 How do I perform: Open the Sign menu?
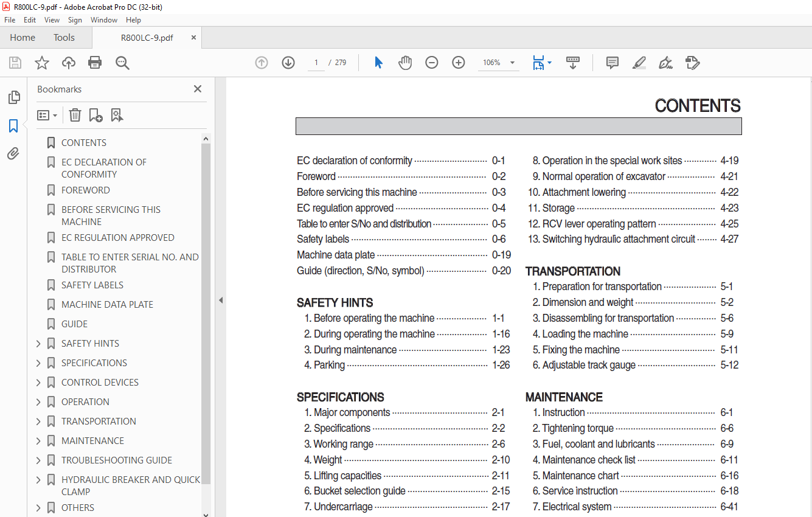click(x=75, y=20)
